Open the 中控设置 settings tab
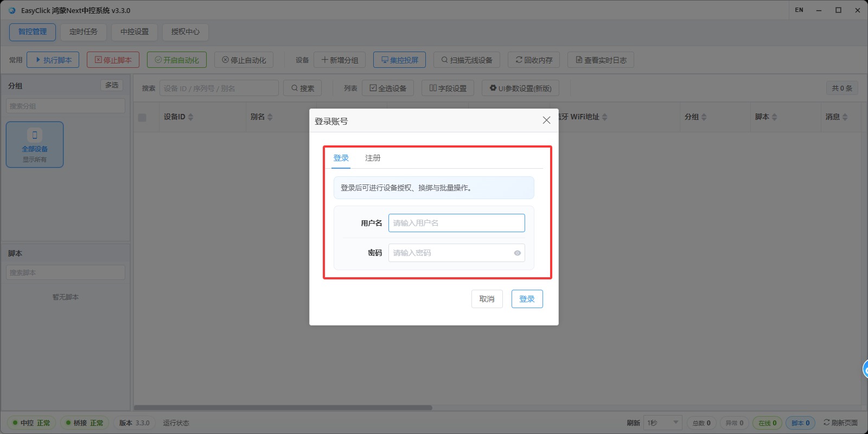Viewport: 868px width, 434px height. point(135,32)
